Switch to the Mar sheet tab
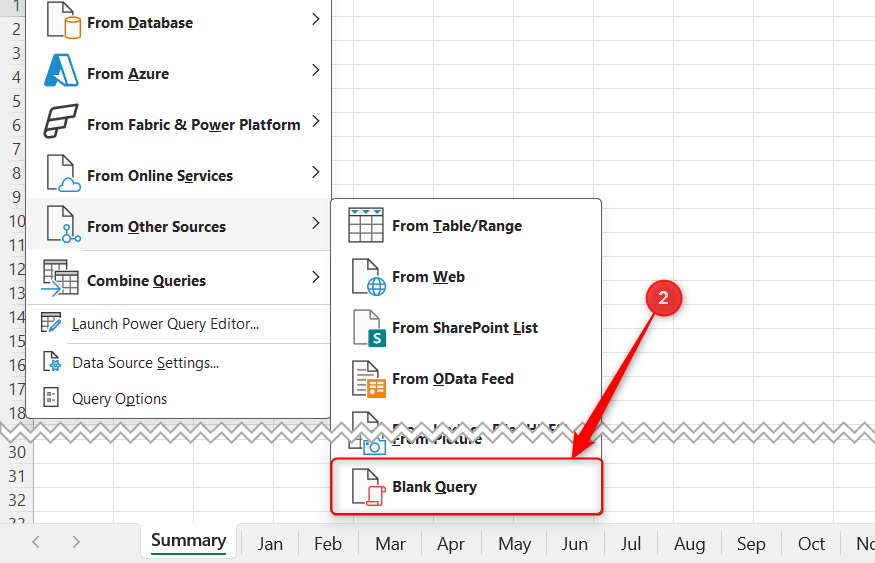Image resolution: width=875 pixels, height=563 pixels. (390, 544)
